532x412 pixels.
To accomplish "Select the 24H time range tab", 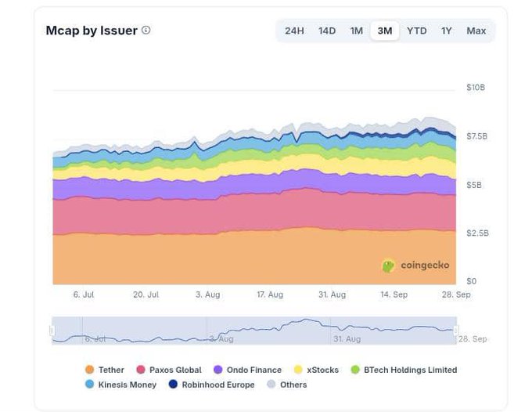I will pyautogui.click(x=294, y=31).
